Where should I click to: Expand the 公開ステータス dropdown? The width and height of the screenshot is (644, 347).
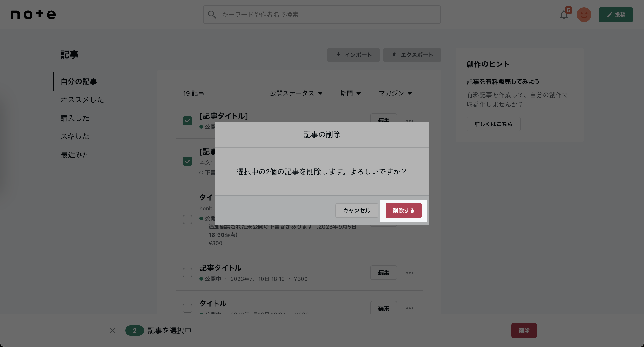[296, 93]
